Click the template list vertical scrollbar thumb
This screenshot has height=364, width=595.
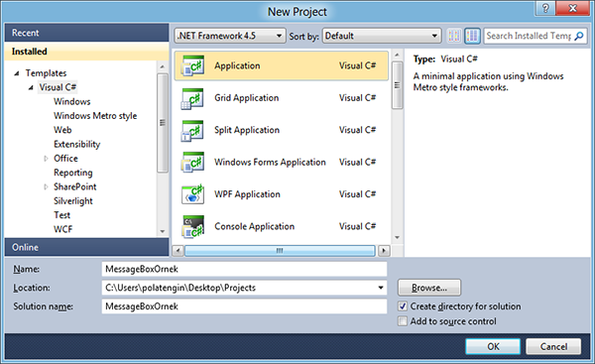[x=397, y=85]
